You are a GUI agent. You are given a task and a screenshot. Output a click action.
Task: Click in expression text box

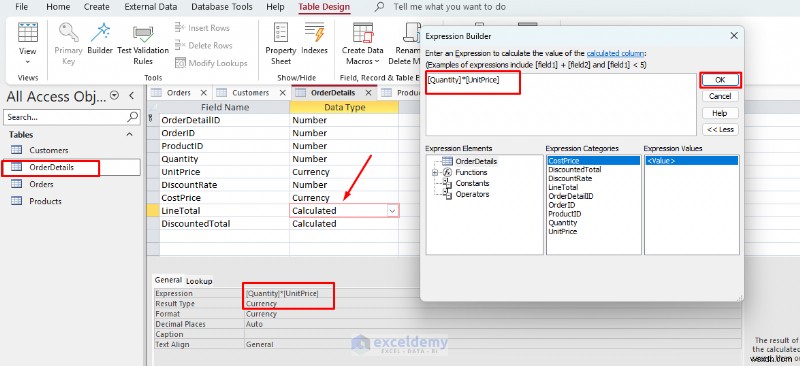(561, 104)
